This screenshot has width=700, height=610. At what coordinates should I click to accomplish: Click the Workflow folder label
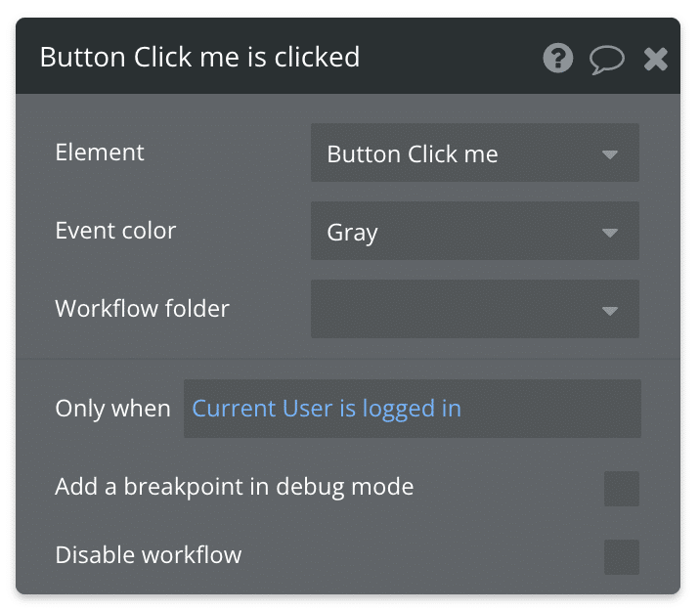pos(142,309)
